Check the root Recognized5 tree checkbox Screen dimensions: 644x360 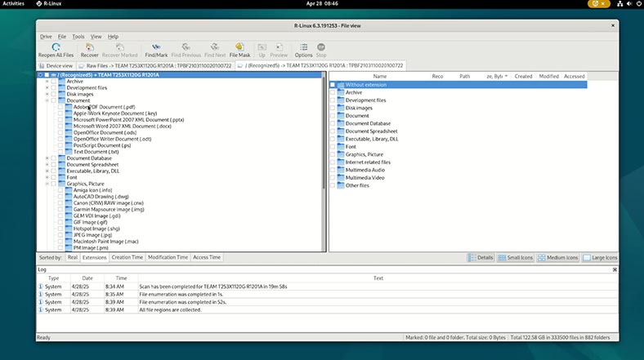tap(47, 75)
